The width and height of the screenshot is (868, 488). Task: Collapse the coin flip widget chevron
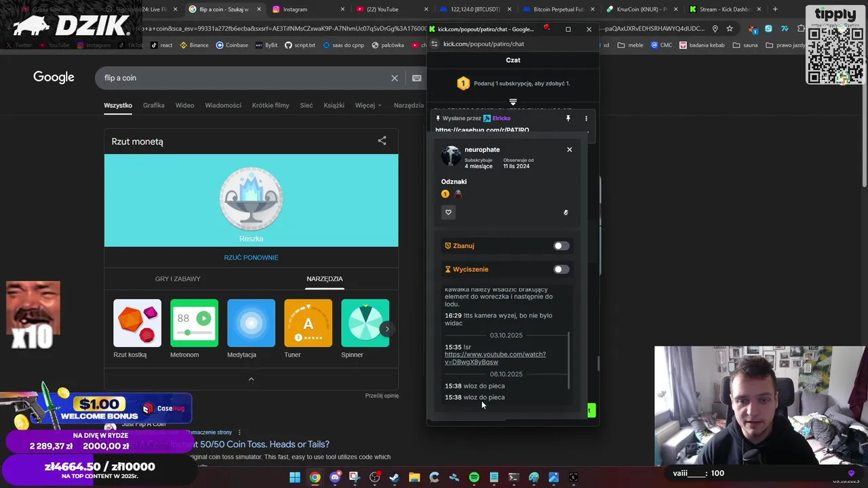coord(251,379)
